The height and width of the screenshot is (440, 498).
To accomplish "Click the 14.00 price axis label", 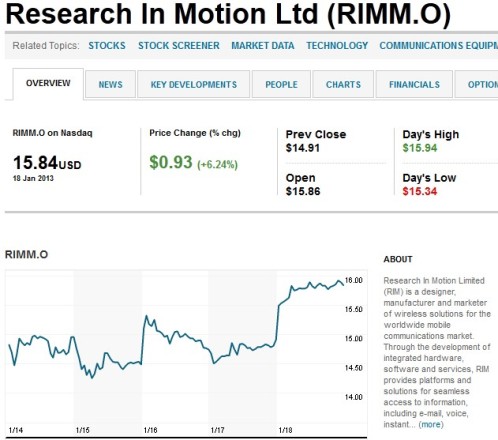I will click(354, 397).
